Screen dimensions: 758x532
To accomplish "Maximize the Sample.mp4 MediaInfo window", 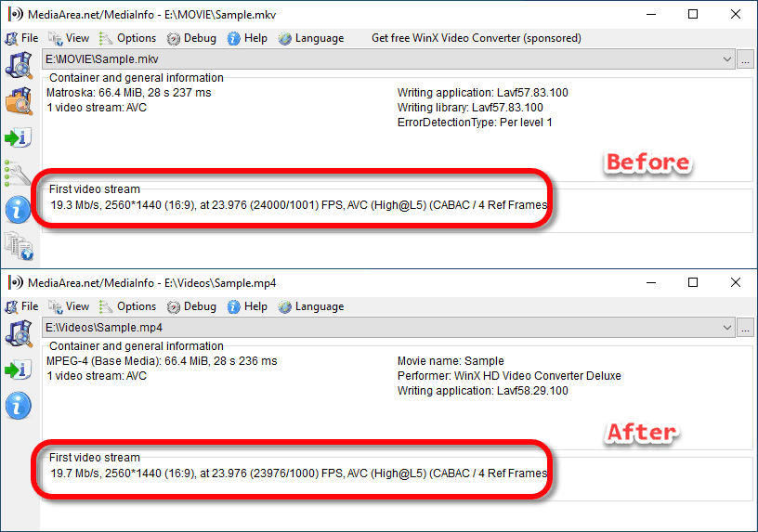I will coord(693,282).
